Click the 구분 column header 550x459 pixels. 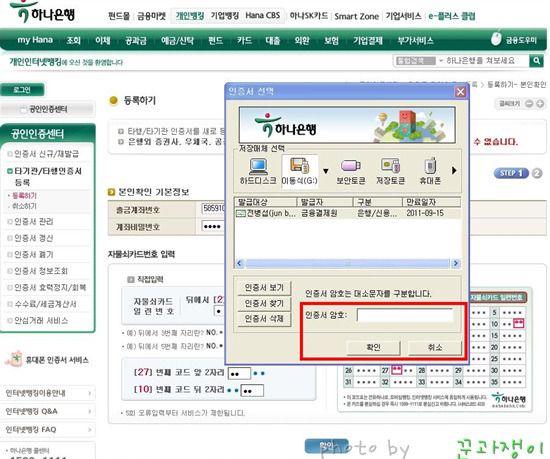coord(377,202)
